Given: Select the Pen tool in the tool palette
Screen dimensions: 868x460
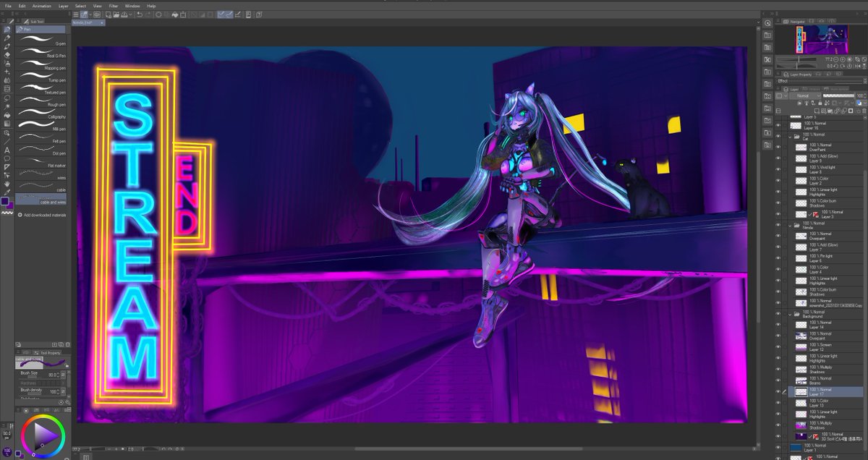Looking at the screenshot, I should coord(7,29).
